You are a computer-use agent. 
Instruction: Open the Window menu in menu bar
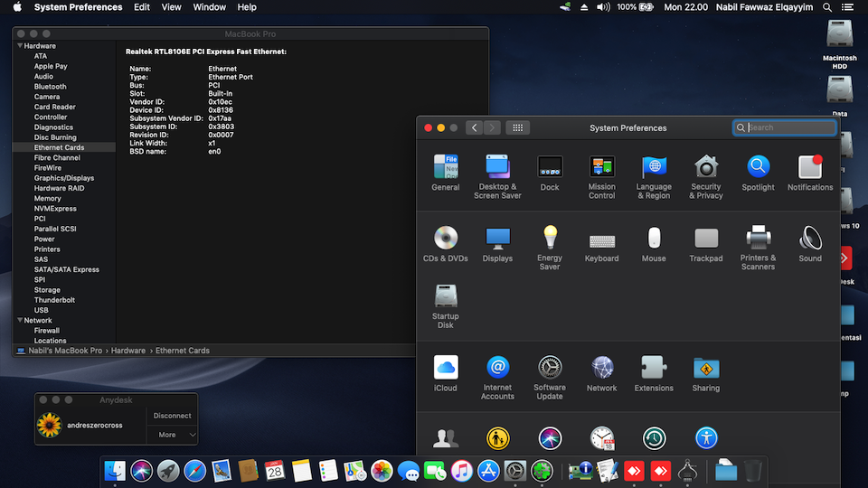[210, 7]
